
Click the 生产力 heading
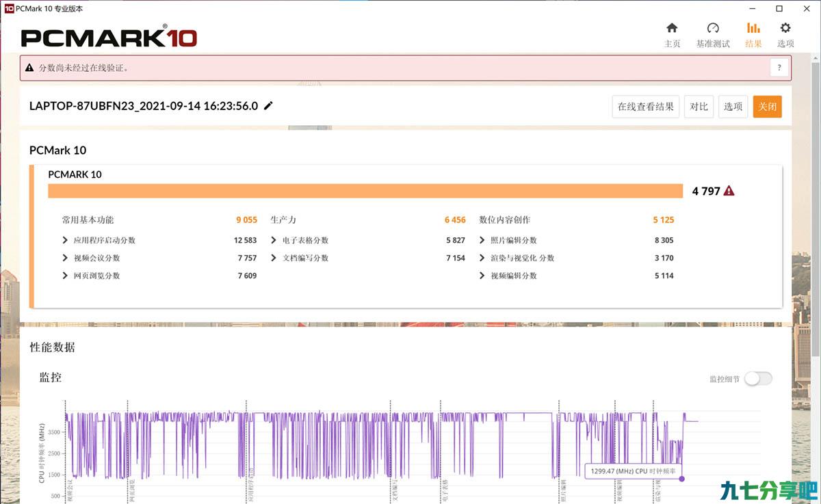(x=283, y=220)
